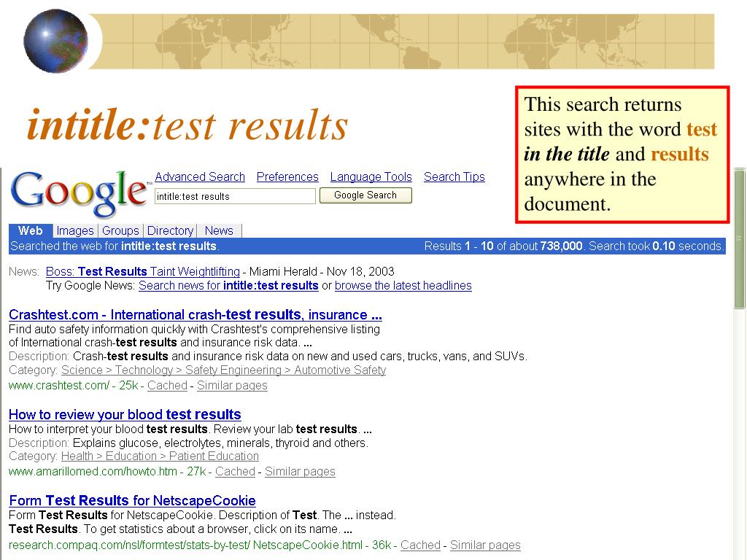Open Search Tips link

[454, 176]
